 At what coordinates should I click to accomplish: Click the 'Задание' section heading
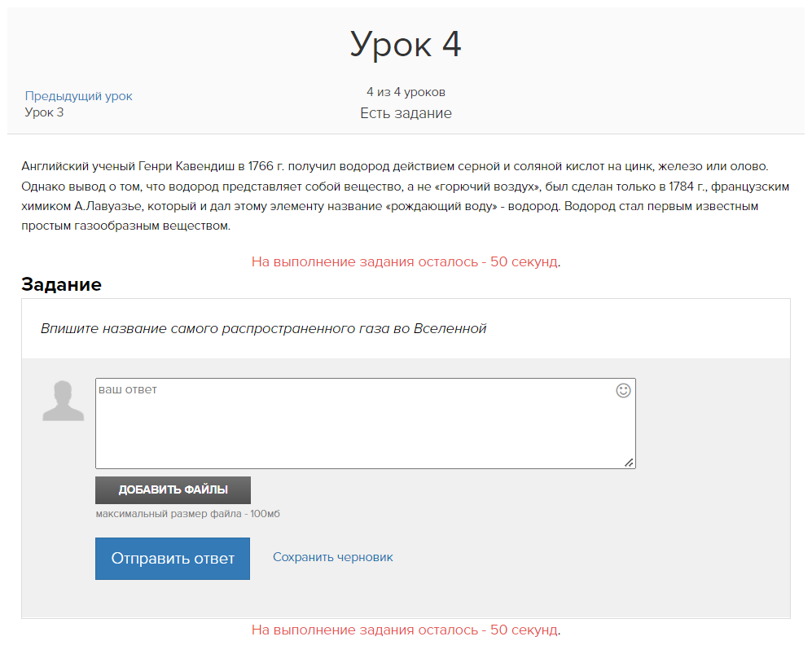point(62,284)
